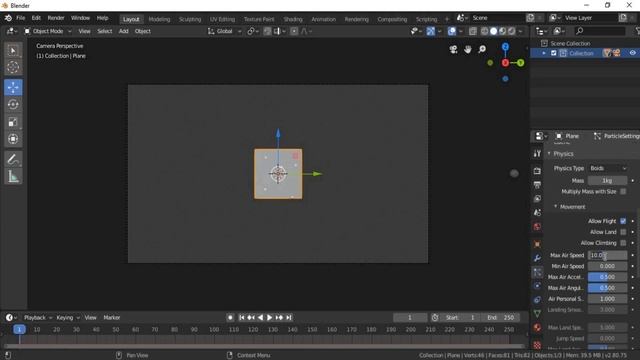Toggle Allow Flight checkbox

(623, 221)
